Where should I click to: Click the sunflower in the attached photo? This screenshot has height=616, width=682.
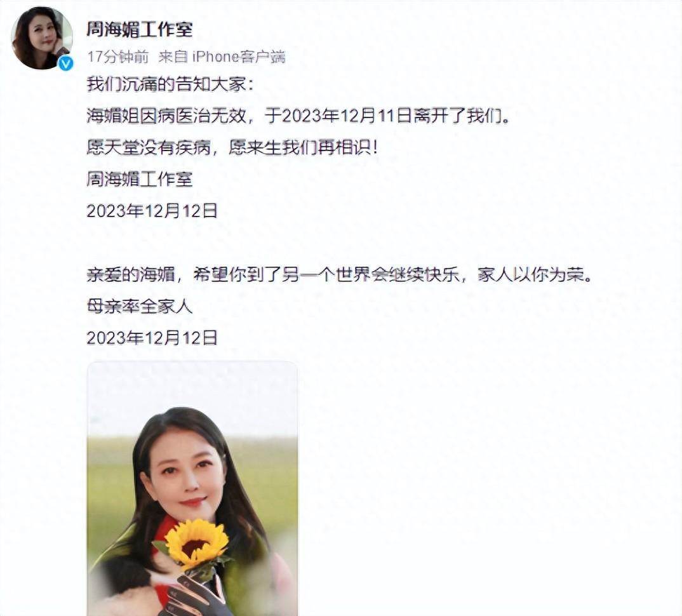click(x=197, y=544)
